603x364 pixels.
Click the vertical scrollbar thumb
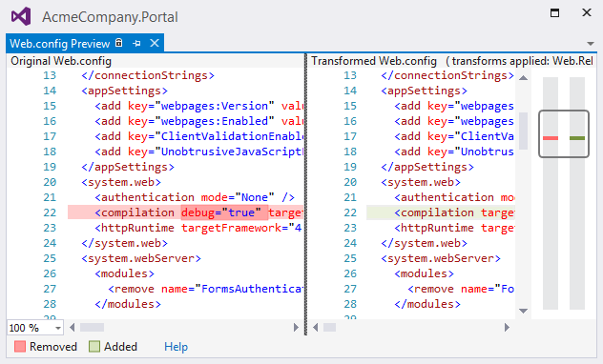523,131
